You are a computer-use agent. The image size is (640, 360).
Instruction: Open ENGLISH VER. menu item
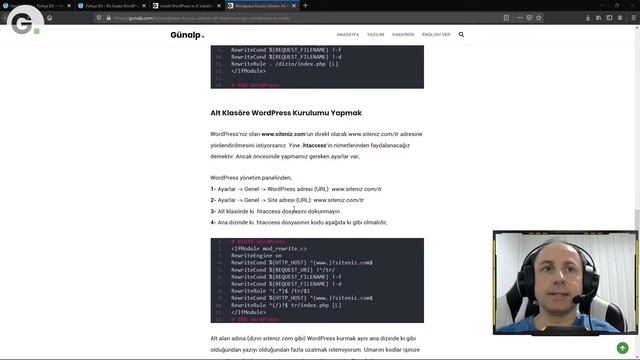tap(436, 35)
